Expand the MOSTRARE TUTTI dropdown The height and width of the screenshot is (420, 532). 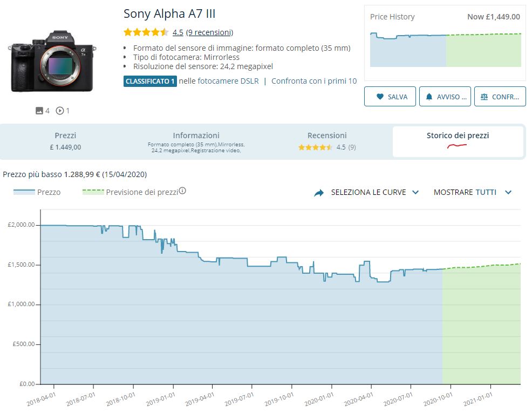(472, 192)
